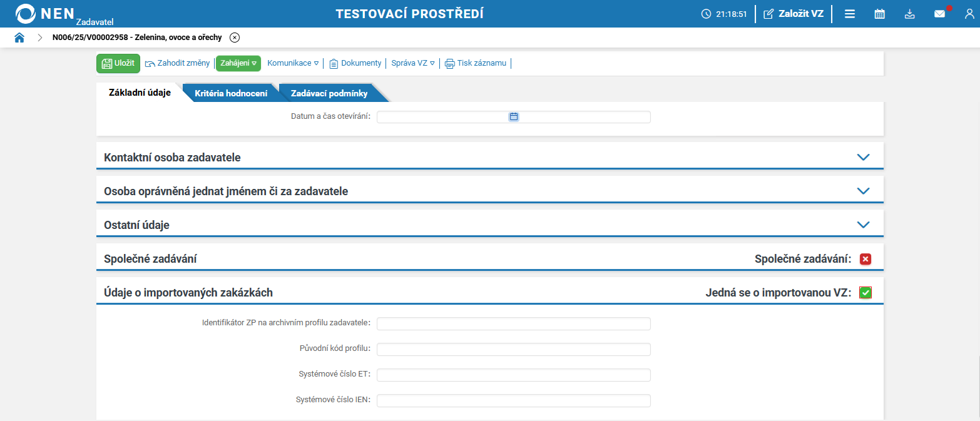The image size is (980, 421).
Task: Open the date picker for Datum a čas otevírání
Action: click(514, 116)
